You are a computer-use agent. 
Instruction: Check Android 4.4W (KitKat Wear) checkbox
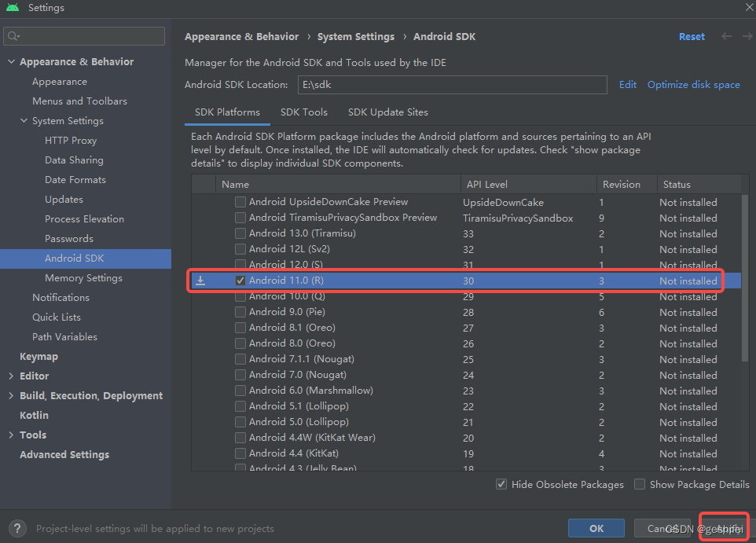[x=240, y=438]
